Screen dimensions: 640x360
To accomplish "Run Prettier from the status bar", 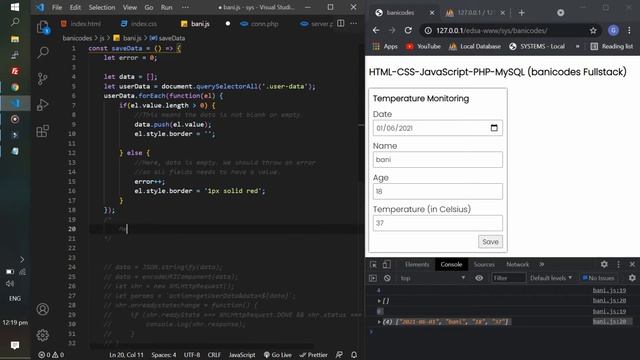I will pos(313,355).
